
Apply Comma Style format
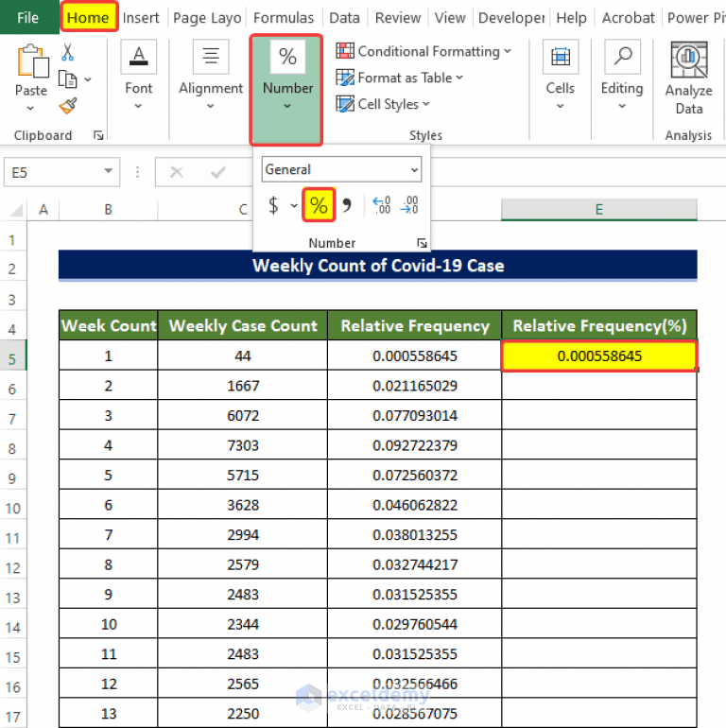click(347, 205)
